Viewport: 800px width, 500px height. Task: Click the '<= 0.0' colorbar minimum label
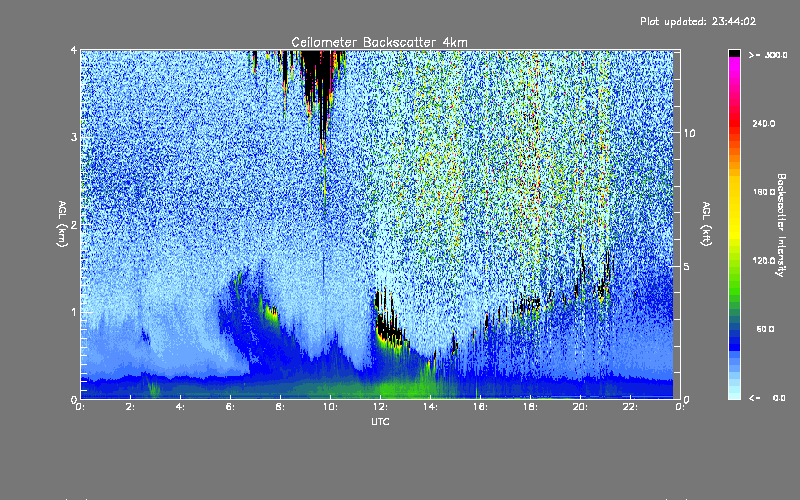768,398
